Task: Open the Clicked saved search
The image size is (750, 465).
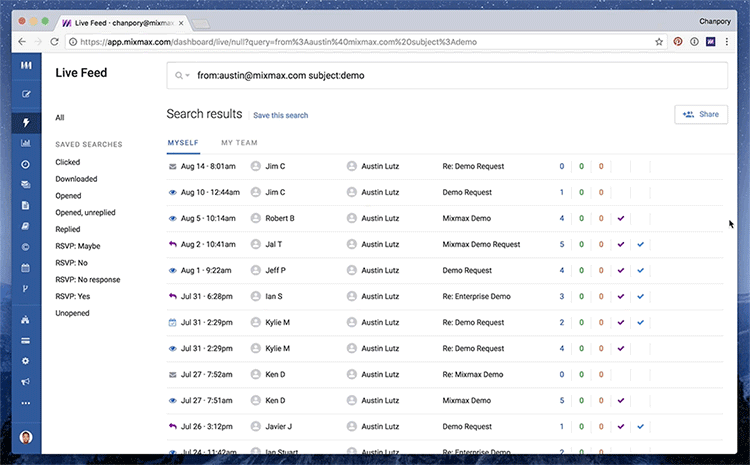Action: (x=67, y=162)
